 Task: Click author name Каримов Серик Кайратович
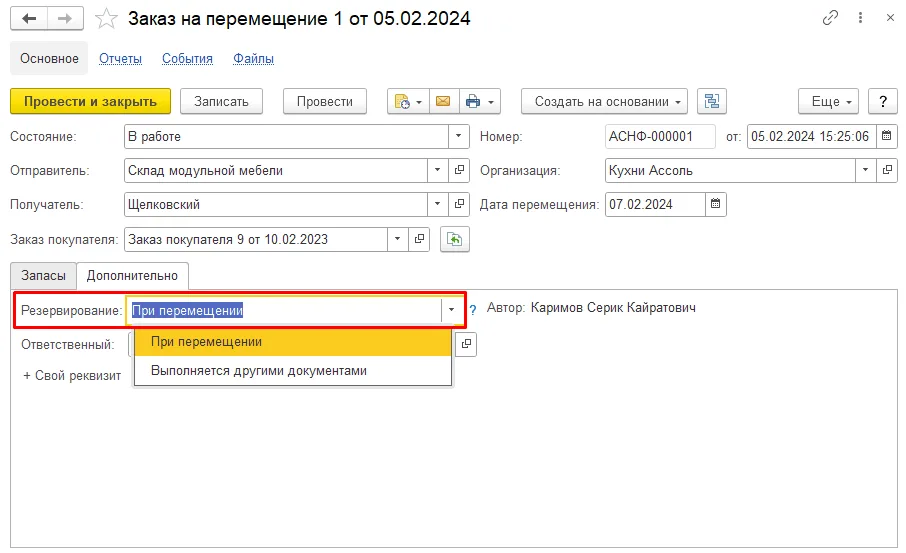[x=613, y=307]
